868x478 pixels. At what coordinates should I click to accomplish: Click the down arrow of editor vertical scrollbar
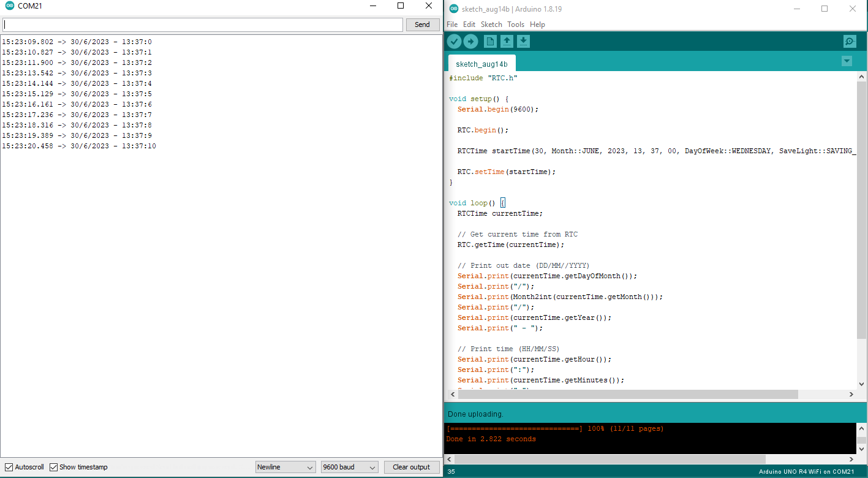[x=862, y=384]
